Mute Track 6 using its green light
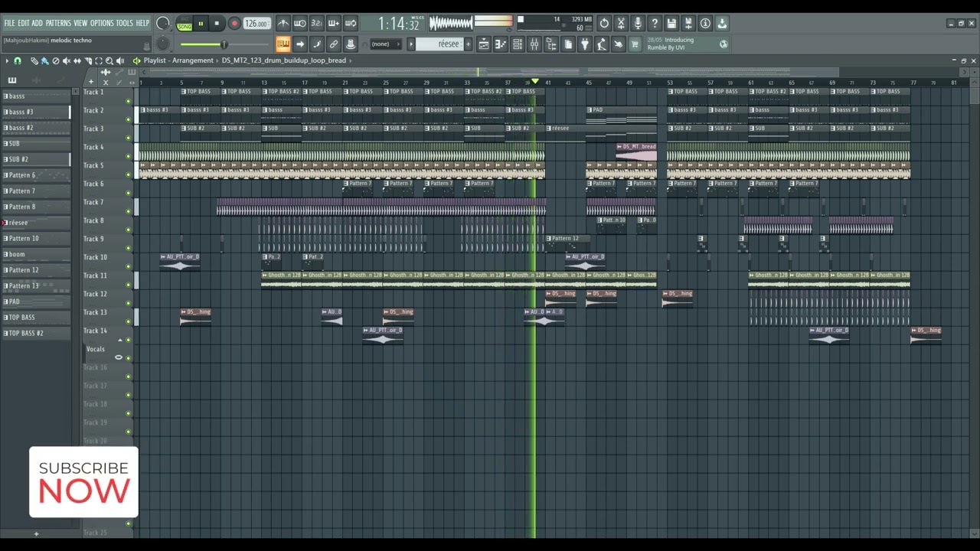Screen dimensions: 980x551 pyautogui.click(x=128, y=193)
